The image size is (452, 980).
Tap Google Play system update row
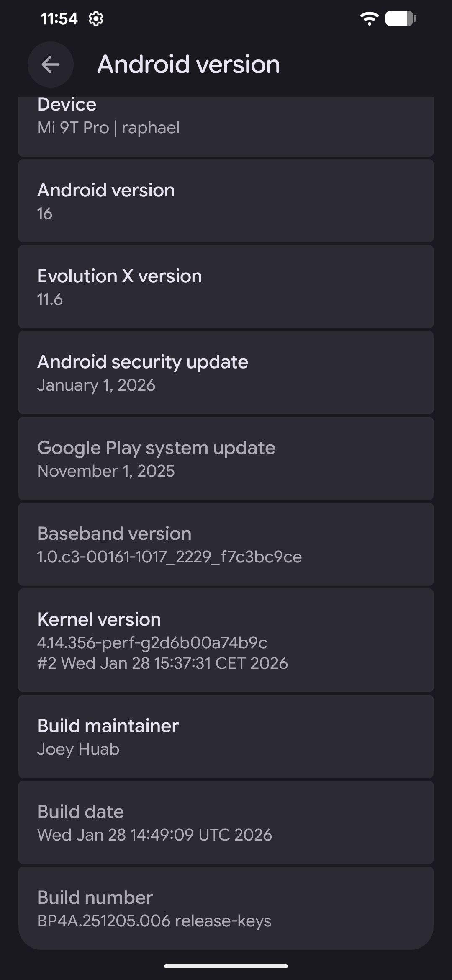click(226, 459)
